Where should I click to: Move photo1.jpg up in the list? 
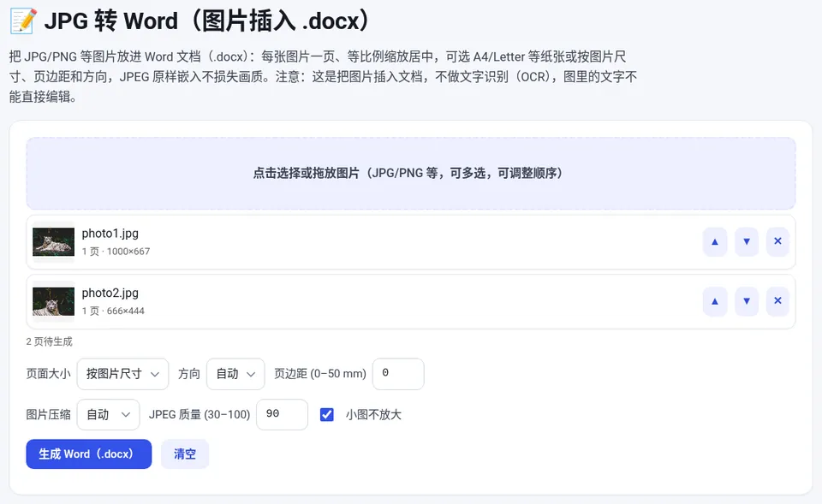tap(714, 241)
